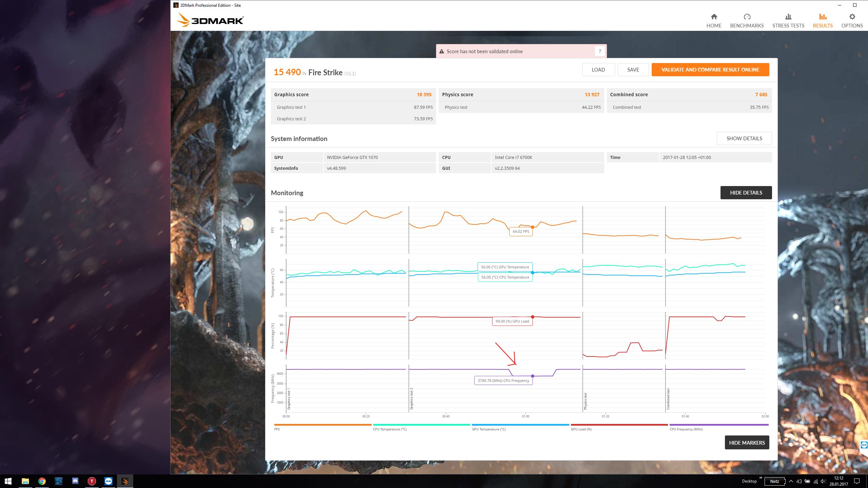This screenshot has width=868, height=488.
Task: Select the Combined test row
Action: [x=689, y=107]
